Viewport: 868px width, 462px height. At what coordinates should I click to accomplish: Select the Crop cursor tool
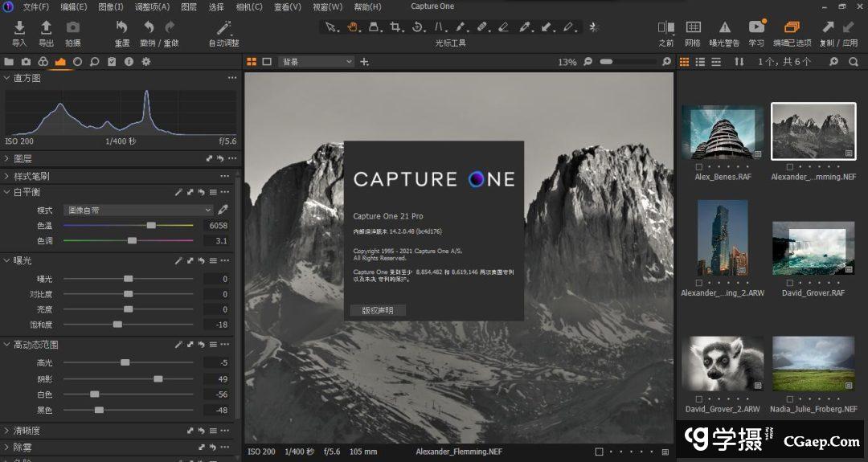395,27
